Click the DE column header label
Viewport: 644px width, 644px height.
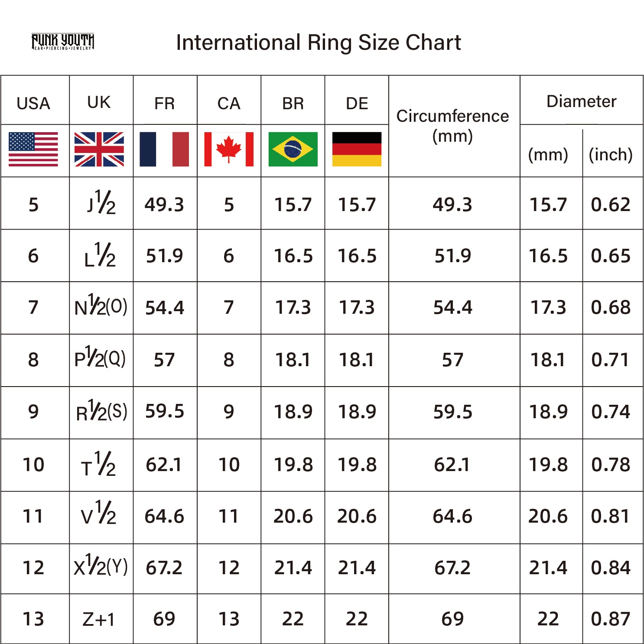coord(357,104)
